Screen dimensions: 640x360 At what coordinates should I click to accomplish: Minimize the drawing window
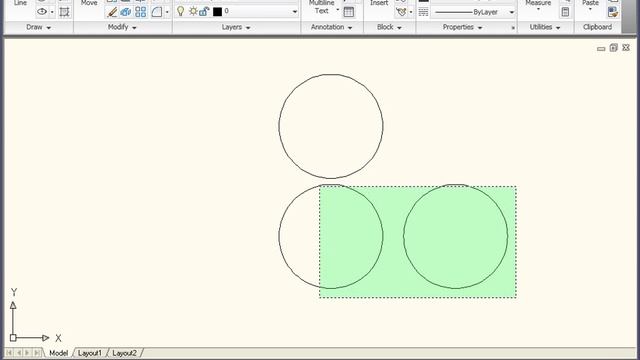coord(601,49)
